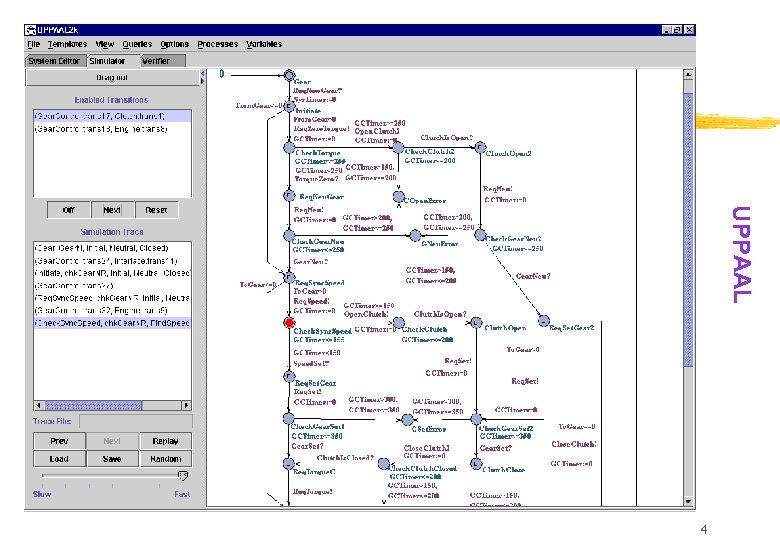Select the enabled transition with Engine trans
This screenshot has width=780, height=540.
[112, 129]
